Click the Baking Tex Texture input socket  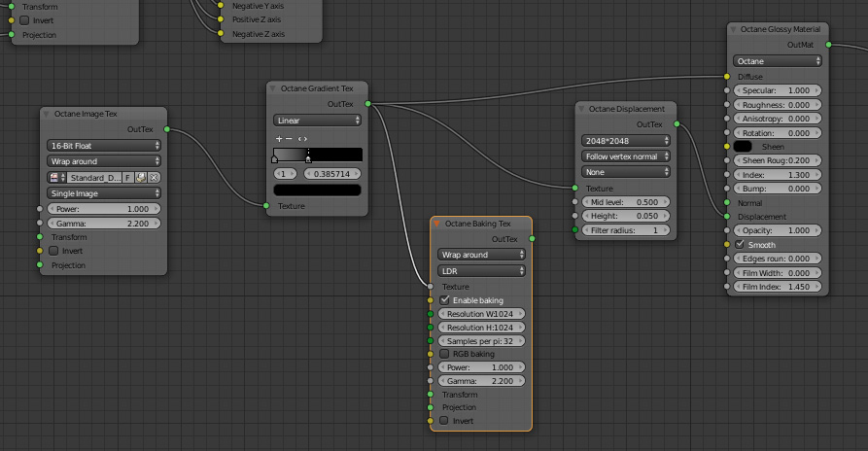tap(431, 287)
